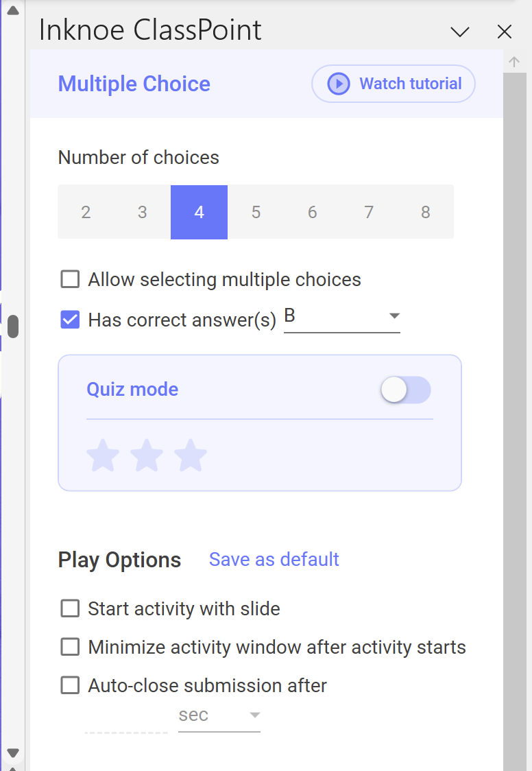Set number of choices to 2

(x=86, y=212)
